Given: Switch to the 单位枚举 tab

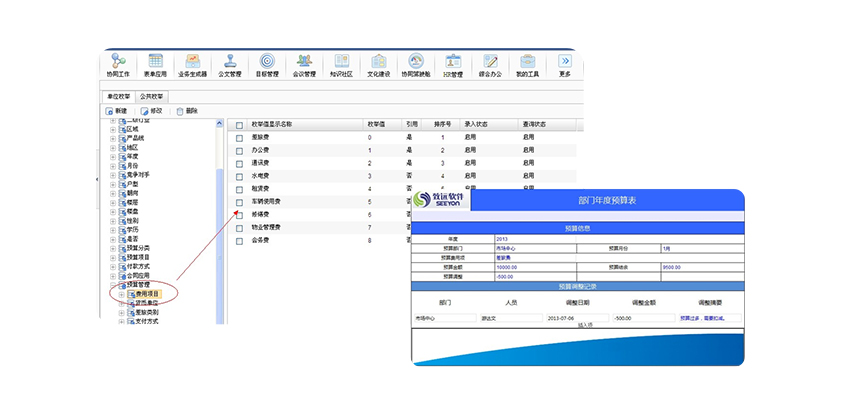Looking at the screenshot, I should pyautogui.click(x=118, y=97).
